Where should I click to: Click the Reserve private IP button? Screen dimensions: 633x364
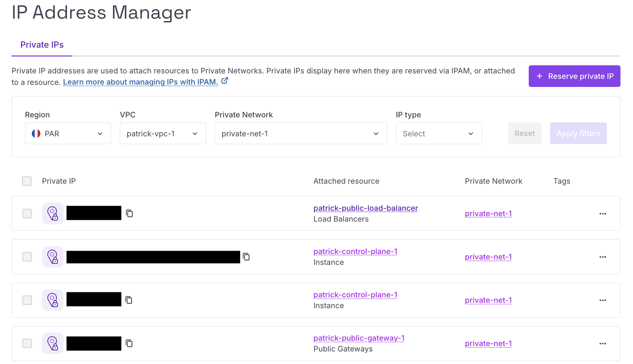click(574, 76)
